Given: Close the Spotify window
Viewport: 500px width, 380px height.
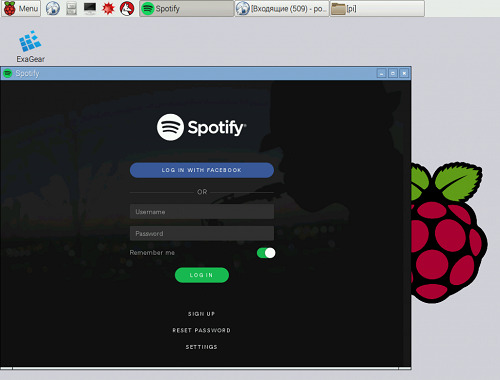Looking at the screenshot, I should point(404,73).
